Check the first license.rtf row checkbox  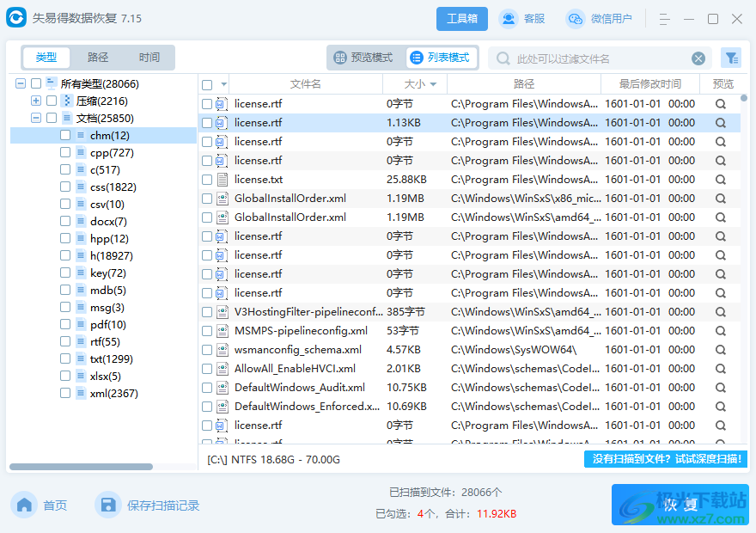click(207, 104)
